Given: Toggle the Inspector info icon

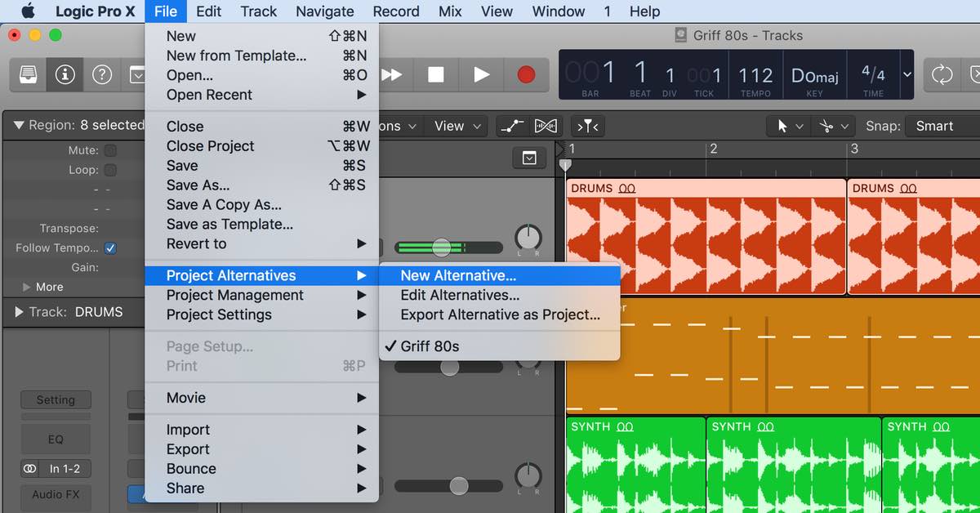Looking at the screenshot, I should point(65,74).
